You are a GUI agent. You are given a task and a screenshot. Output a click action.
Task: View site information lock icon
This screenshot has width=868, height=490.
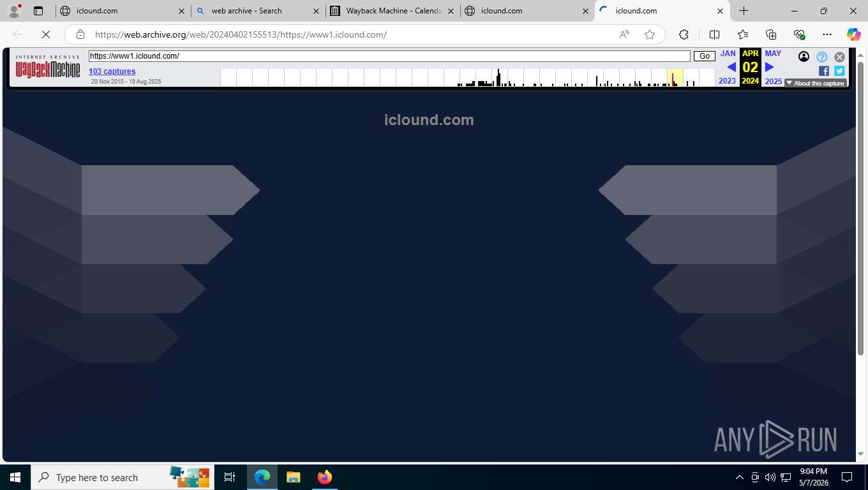(80, 34)
